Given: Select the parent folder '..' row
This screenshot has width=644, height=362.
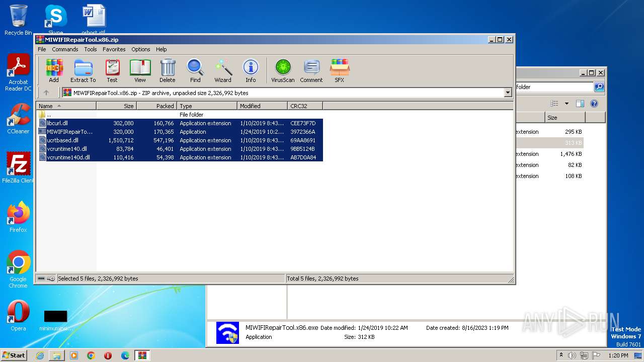Looking at the screenshot, I should click(179, 115).
